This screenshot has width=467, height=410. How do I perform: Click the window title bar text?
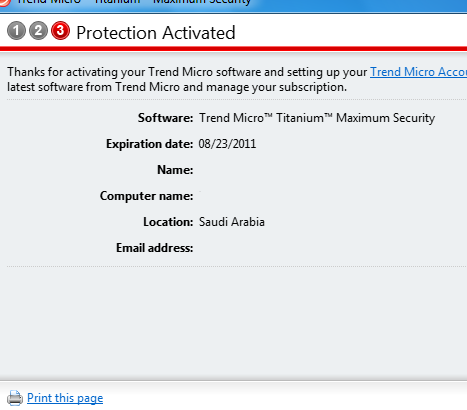pyautogui.click(x=134, y=2)
